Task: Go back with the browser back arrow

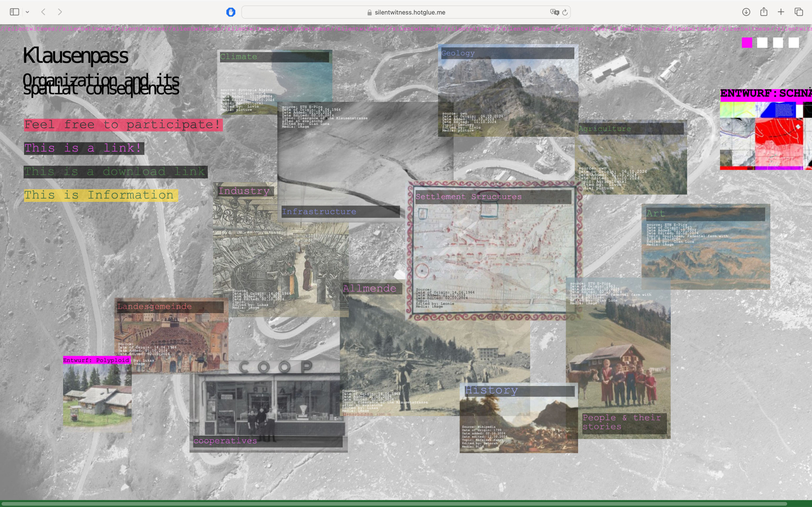Action: (43, 12)
